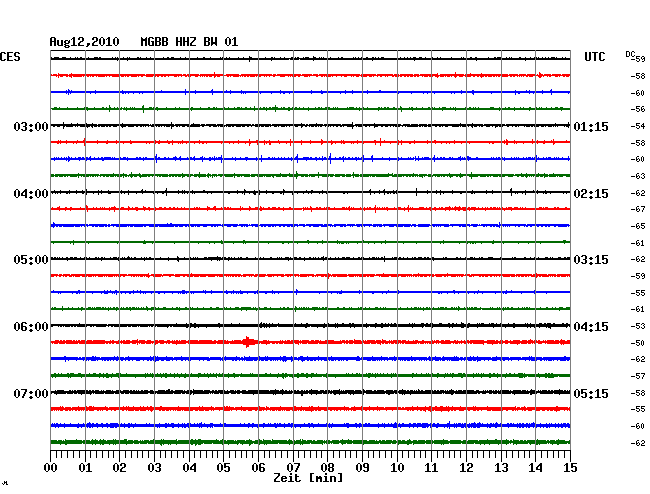650x494 pixels.
Task: Select the 06:00 local time label
Action: 31,327
